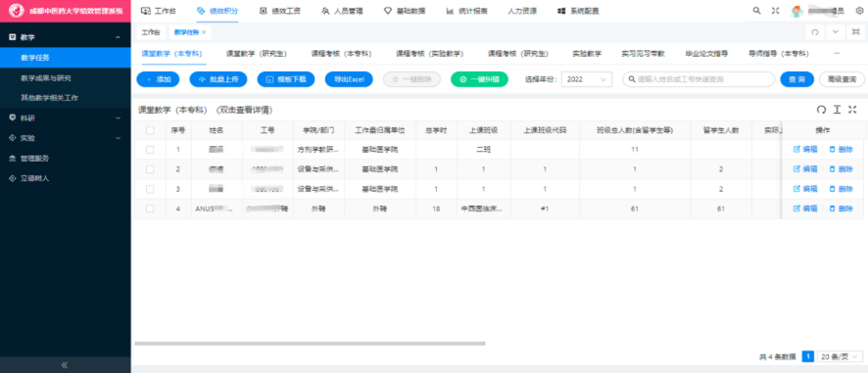
Task: Switch to 课程考核（实验教学）tab
Action: coord(429,54)
